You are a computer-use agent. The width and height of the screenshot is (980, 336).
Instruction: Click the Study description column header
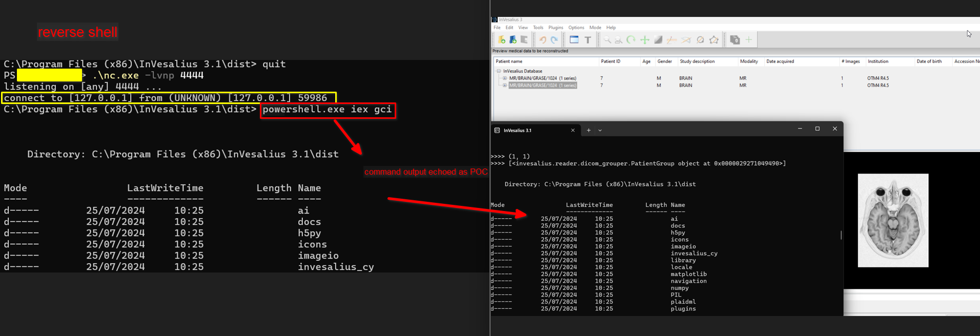coord(707,61)
